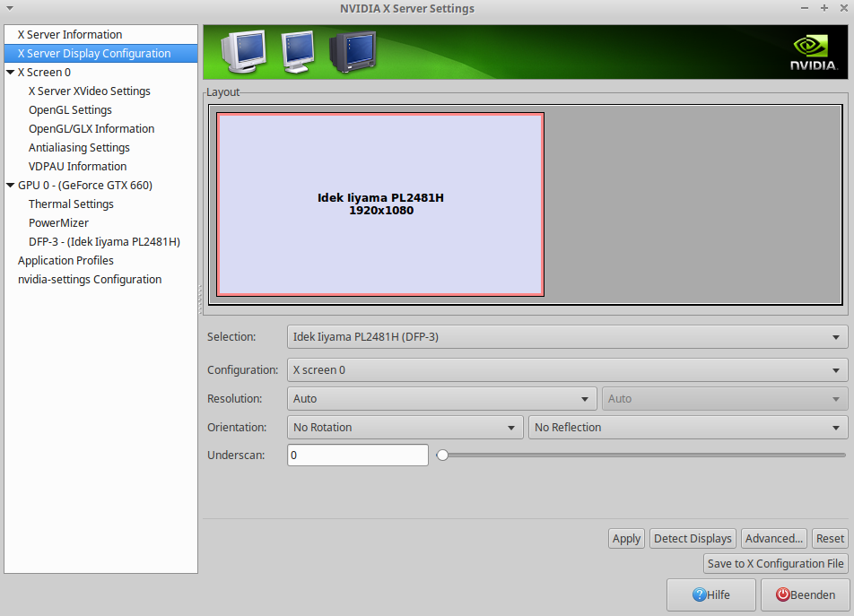Open OpenGL Settings page
This screenshot has height=616, width=854.
coord(70,110)
